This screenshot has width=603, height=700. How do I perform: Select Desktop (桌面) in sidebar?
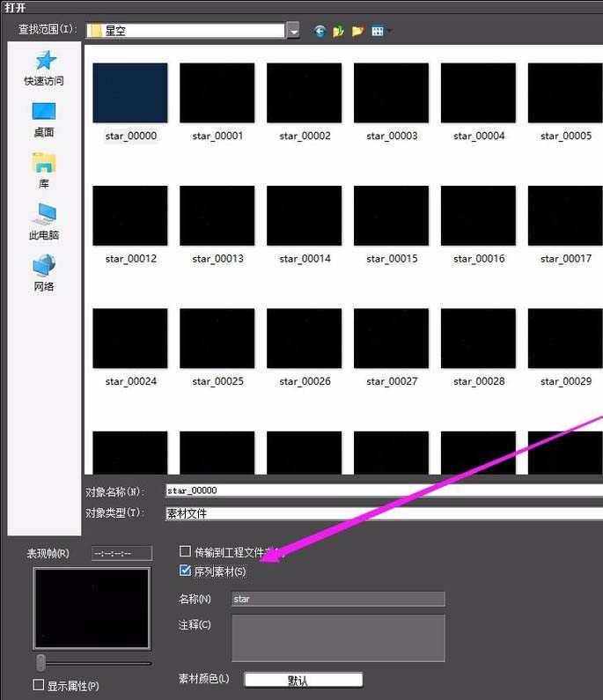point(44,120)
